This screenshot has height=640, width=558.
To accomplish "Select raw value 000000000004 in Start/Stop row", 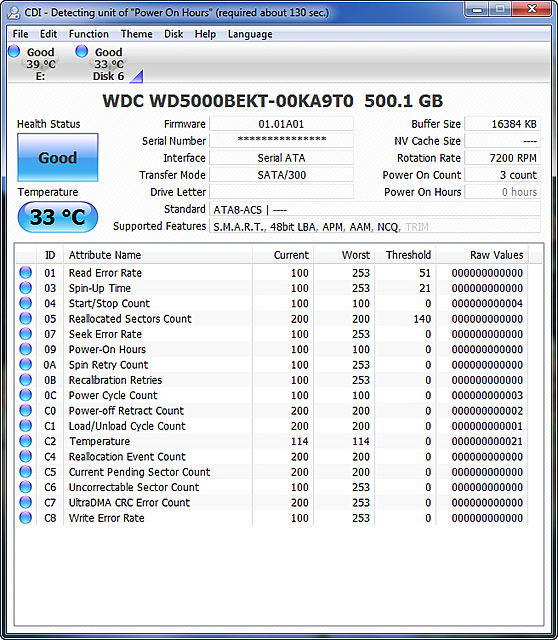I will [x=487, y=303].
